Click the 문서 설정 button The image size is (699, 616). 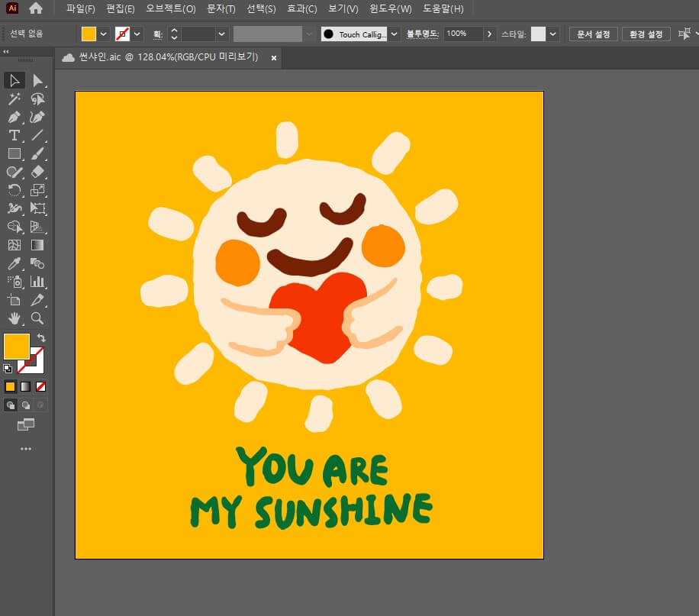click(x=593, y=34)
